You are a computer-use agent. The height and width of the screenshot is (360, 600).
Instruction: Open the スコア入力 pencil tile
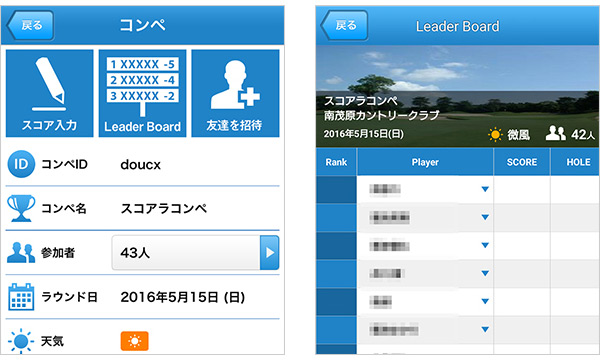[x=49, y=93]
